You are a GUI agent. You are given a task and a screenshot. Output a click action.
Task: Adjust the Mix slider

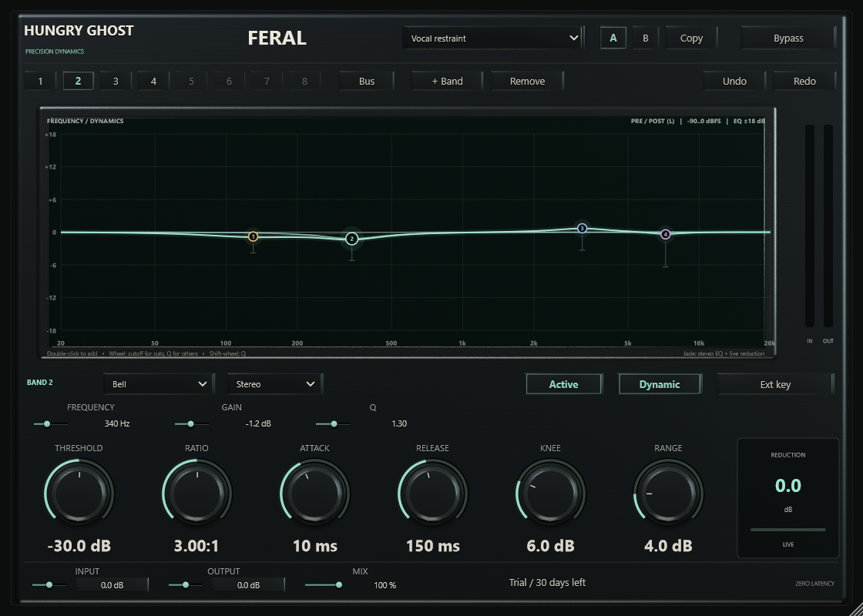click(324, 584)
